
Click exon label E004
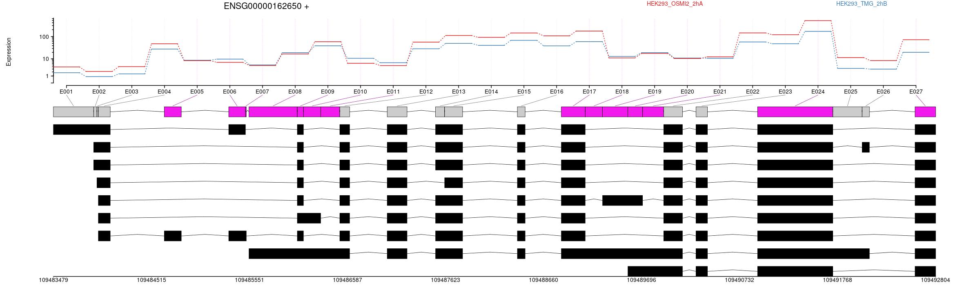click(x=164, y=92)
